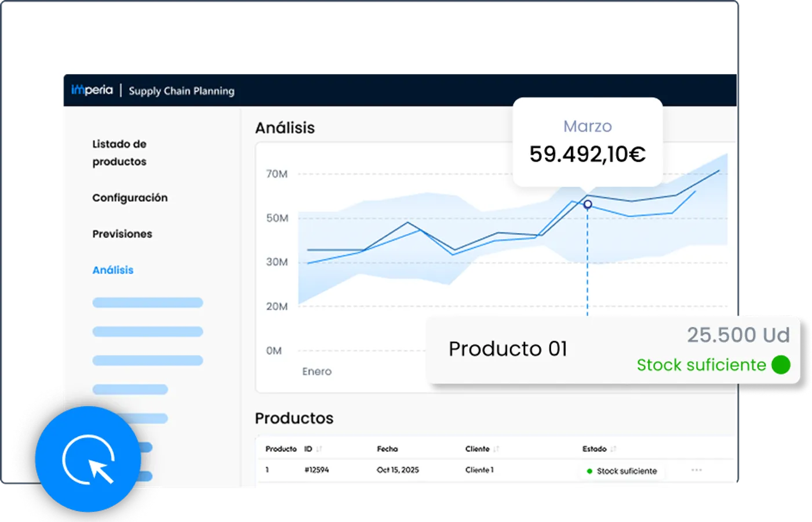The width and height of the screenshot is (812, 522).
Task: Sort table by Estado column arrows
Action: (x=613, y=449)
